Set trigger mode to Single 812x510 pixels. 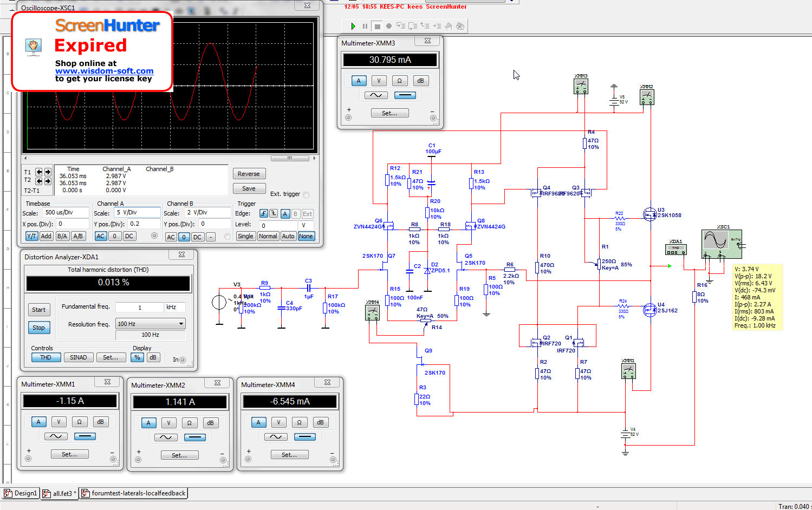tap(245, 236)
